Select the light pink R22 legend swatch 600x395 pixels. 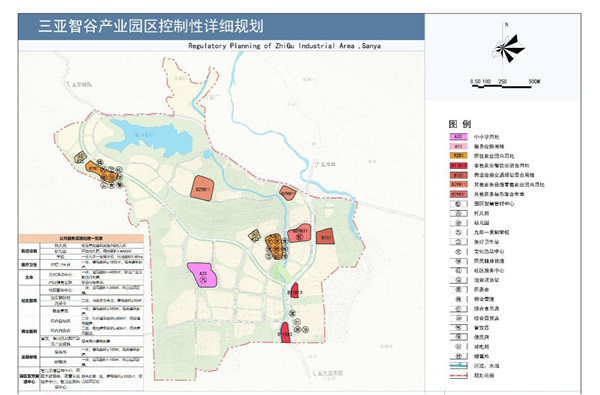coord(458,146)
